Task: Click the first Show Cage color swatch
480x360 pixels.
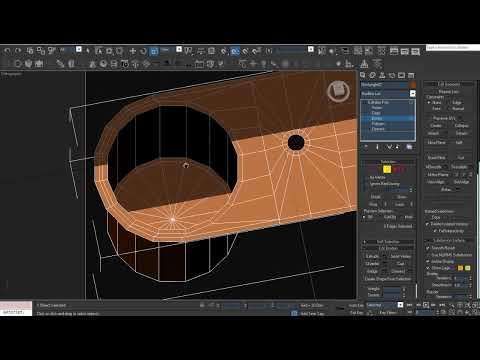Action: [x=460, y=268]
